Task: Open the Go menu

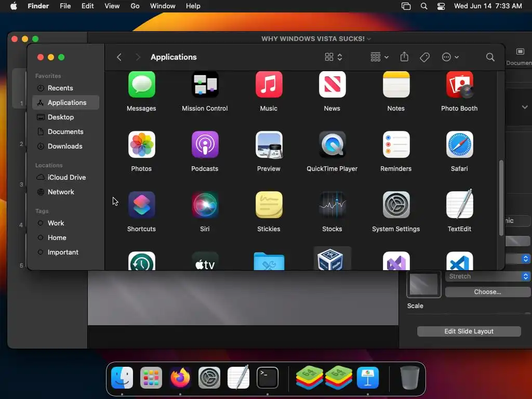Action: [135, 6]
